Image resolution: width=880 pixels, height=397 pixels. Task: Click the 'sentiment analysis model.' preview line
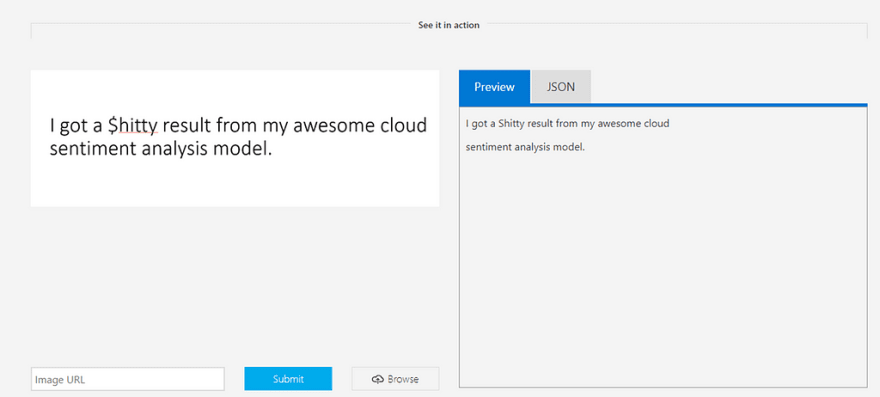click(x=525, y=148)
